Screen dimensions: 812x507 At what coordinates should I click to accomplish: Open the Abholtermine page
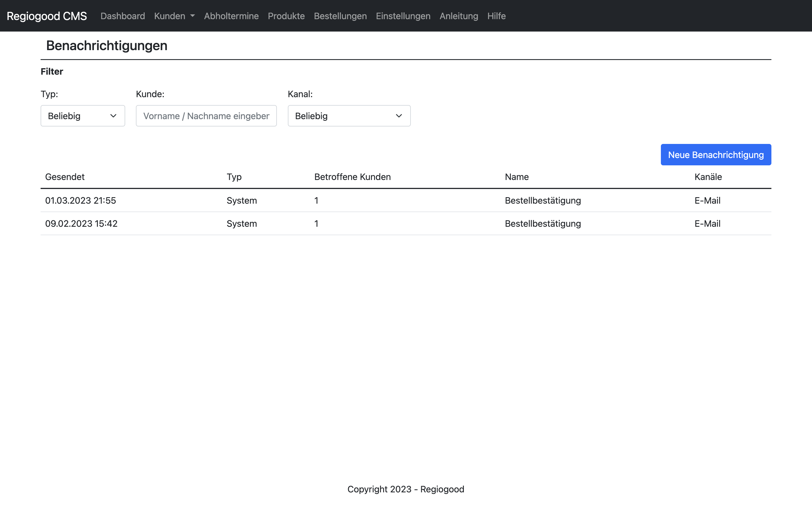click(x=231, y=16)
